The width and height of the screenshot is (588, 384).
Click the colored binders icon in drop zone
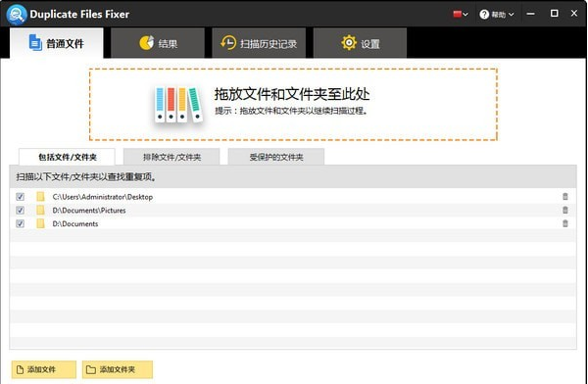click(178, 105)
